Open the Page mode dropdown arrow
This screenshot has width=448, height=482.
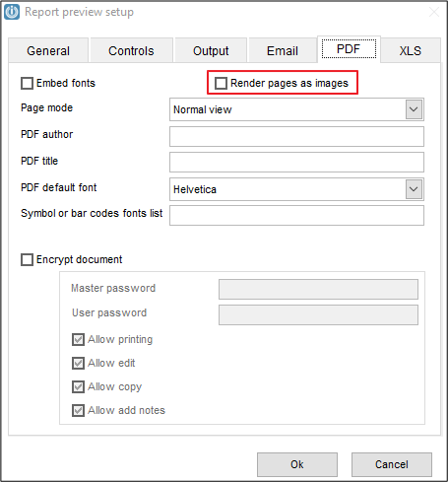click(414, 109)
